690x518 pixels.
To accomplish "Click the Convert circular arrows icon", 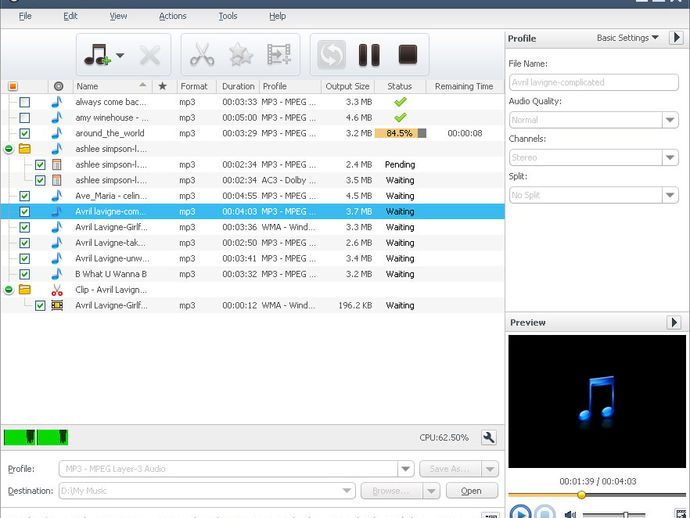I will 331,55.
